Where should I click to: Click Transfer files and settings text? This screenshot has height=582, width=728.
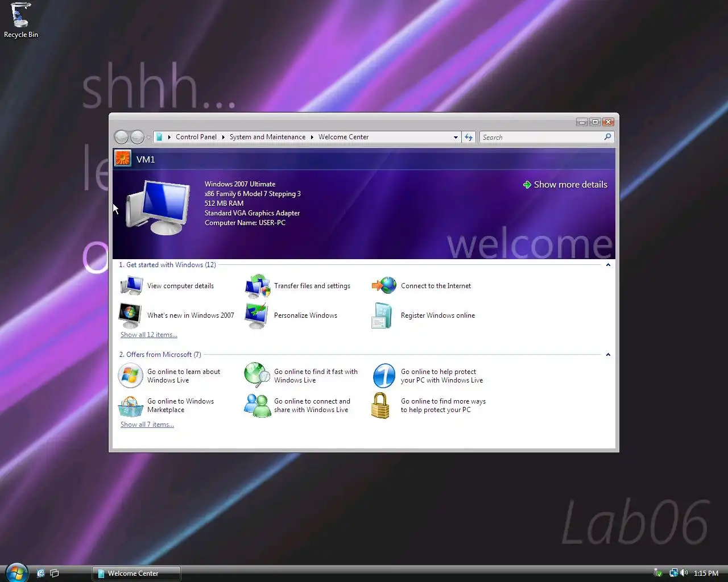coord(312,286)
